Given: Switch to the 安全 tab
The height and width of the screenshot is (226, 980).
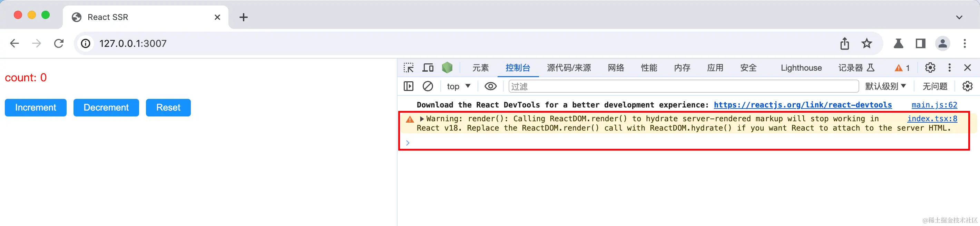Looking at the screenshot, I should click(x=748, y=68).
